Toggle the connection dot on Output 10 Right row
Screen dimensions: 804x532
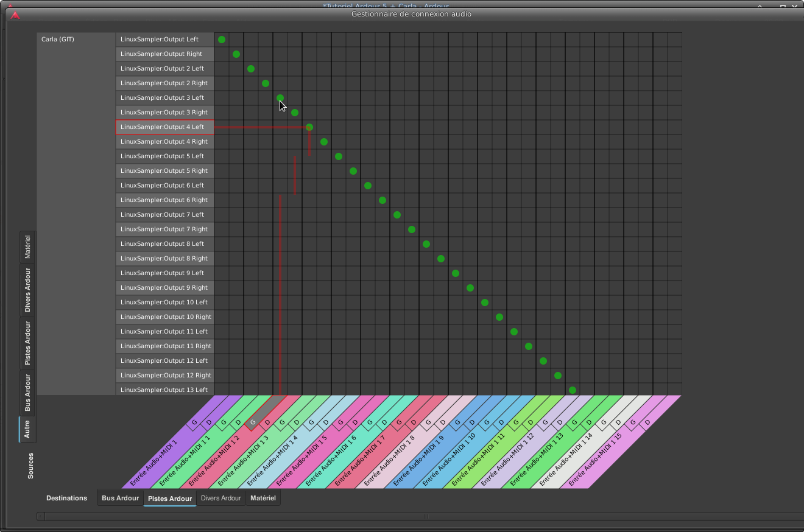[499, 317]
